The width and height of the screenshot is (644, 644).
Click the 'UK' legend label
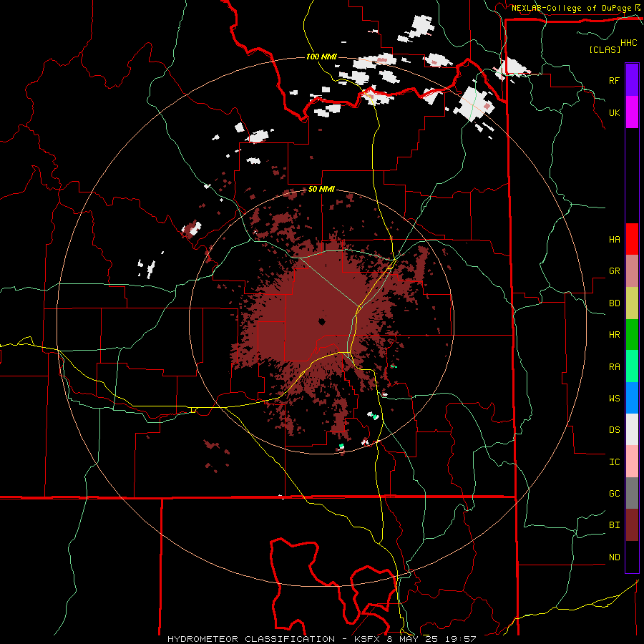pyautogui.click(x=614, y=112)
